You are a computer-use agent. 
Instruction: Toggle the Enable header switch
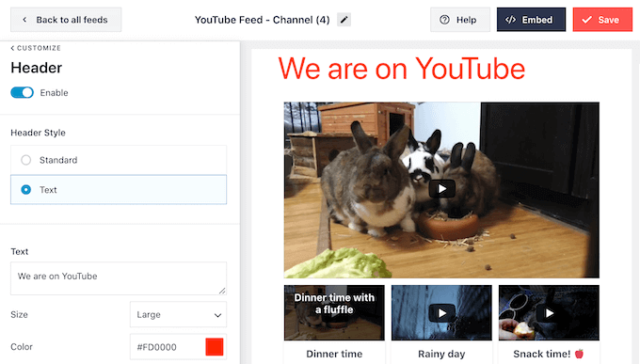[x=22, y=92]
